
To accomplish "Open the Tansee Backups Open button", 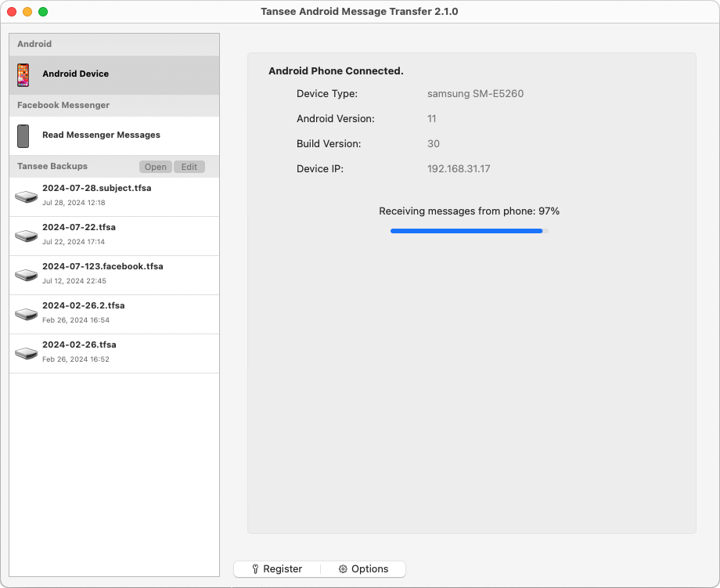I will [x=156, y=167].
